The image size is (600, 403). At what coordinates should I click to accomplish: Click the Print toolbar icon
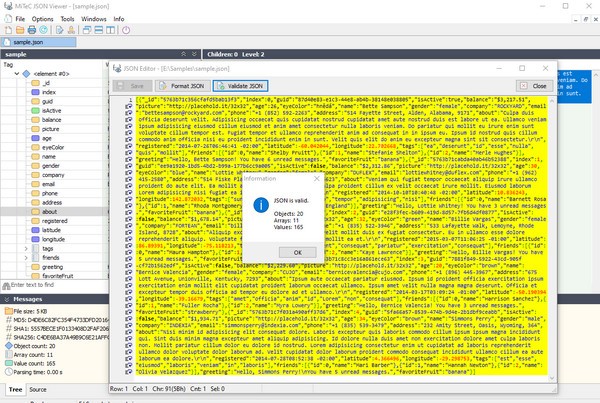point(32,30)
